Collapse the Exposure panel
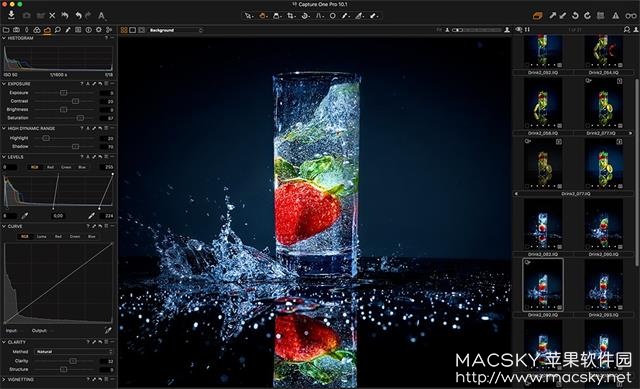The image size is (640, 389). (4, 84)
